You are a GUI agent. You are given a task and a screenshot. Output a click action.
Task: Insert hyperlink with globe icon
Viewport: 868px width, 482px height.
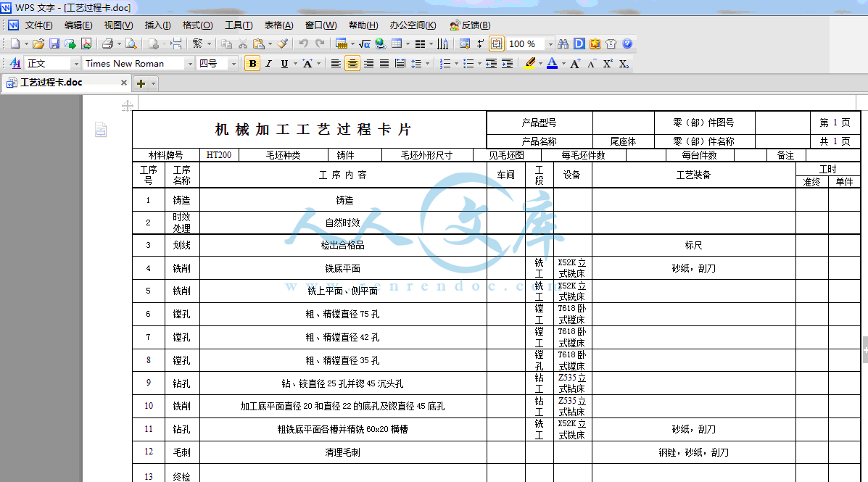(x=380, y=43)
